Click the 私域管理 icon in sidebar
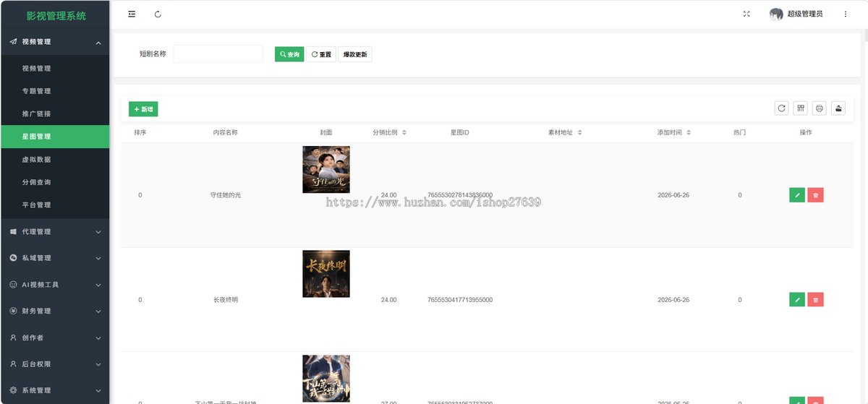 [13, 258]
